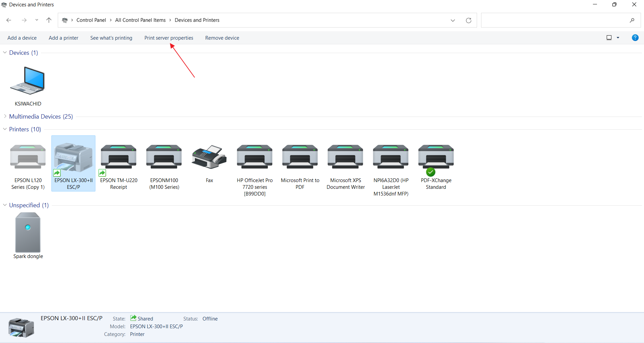Click Add a device
Viewport: 644px width, 343px height.
(x=22, y=38)
